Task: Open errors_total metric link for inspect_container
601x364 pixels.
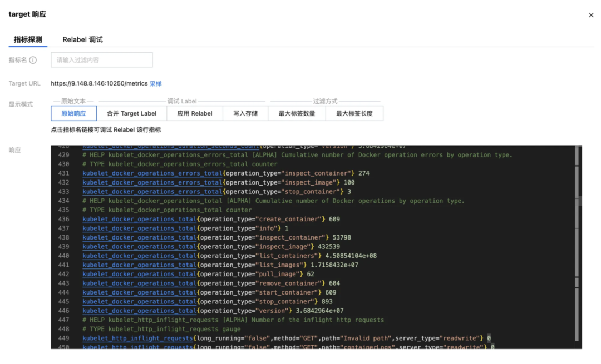Action: pos(152,173)
